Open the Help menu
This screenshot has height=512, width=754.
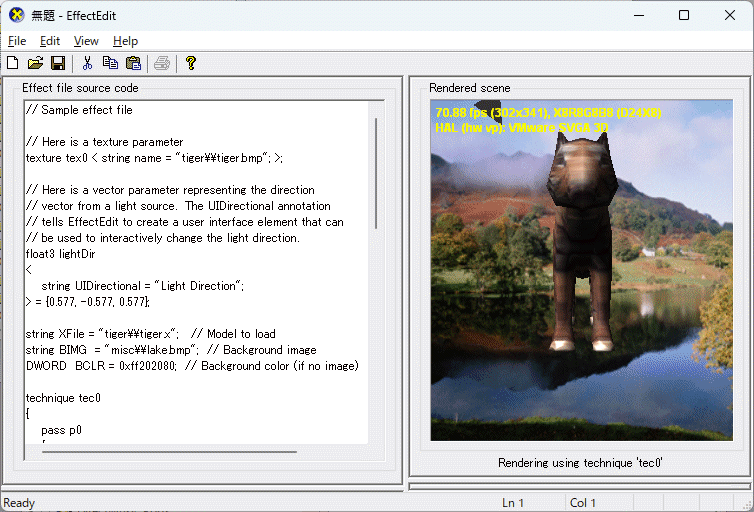(126, 41)
